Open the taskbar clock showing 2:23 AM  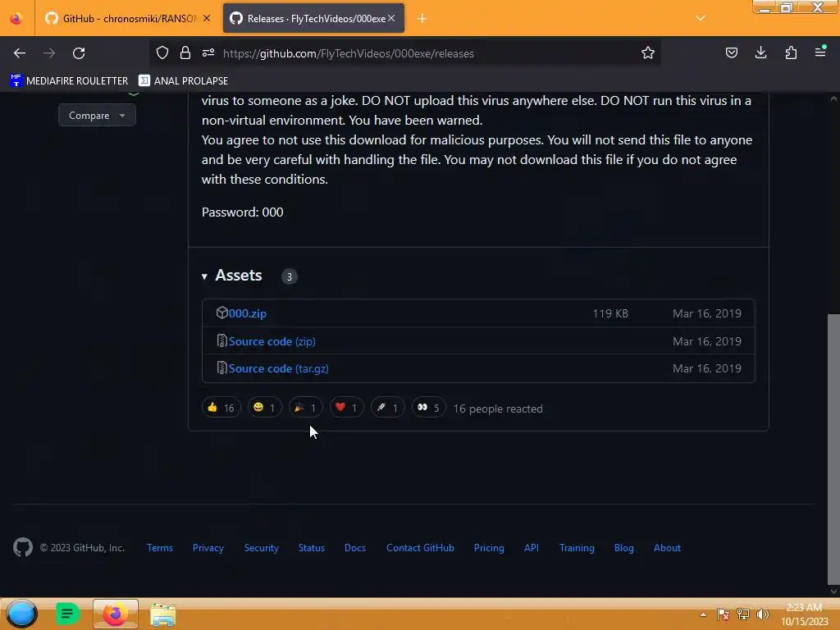pyautogui.click(x=804, y=614)
